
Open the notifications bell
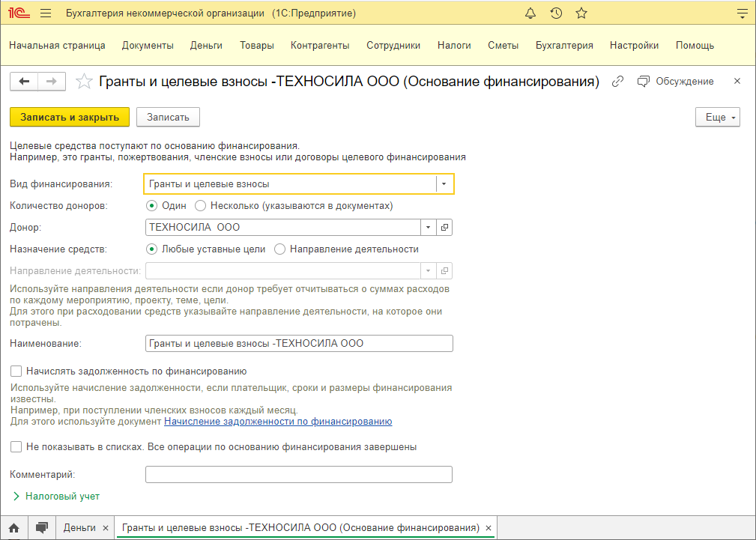(x=530, y=13)
